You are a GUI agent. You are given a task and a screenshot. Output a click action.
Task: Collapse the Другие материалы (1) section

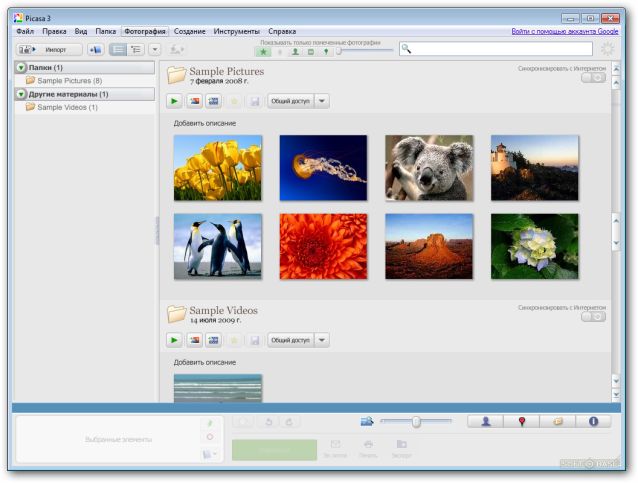coord(21,94)
